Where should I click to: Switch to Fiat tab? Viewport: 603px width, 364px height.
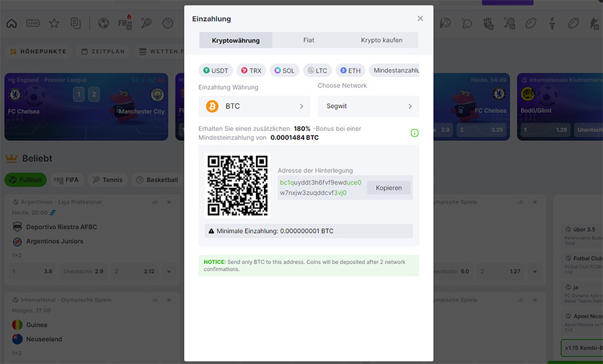pos(308,40)
